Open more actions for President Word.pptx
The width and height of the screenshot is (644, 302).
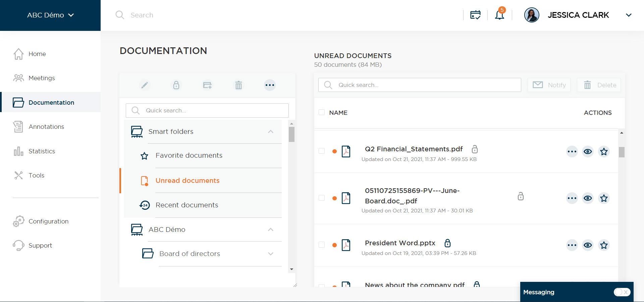(x=572, y=245)
